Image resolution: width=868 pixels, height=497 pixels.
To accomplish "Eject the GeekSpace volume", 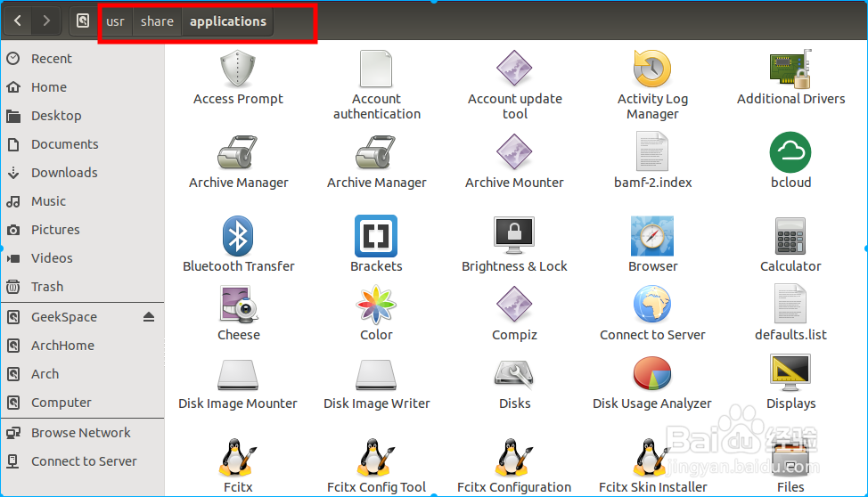I will (148, 317).
